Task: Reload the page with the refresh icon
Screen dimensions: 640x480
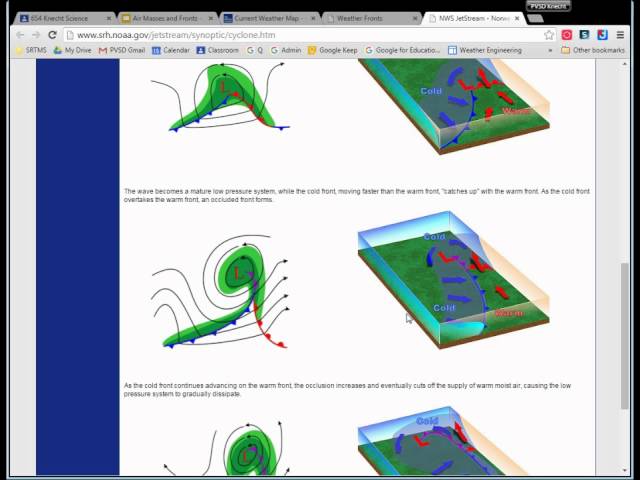Action: coord(52,35)
